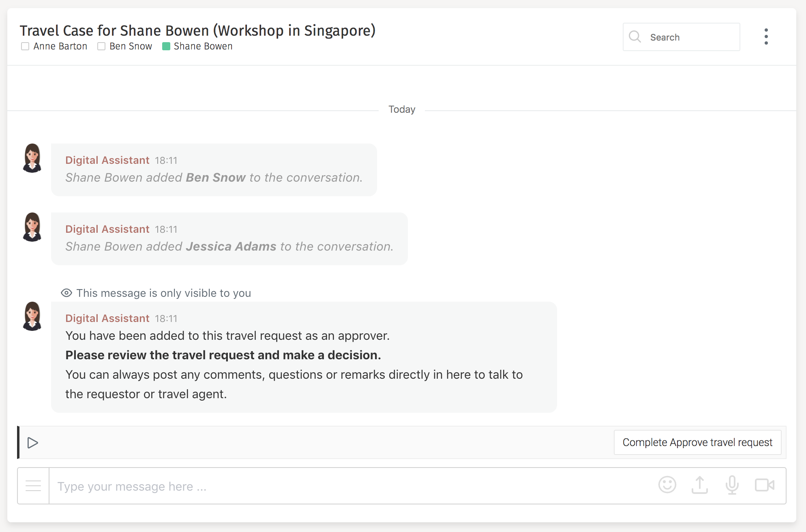
Task: Open the three-dot options menu
Action: (766, 36)
